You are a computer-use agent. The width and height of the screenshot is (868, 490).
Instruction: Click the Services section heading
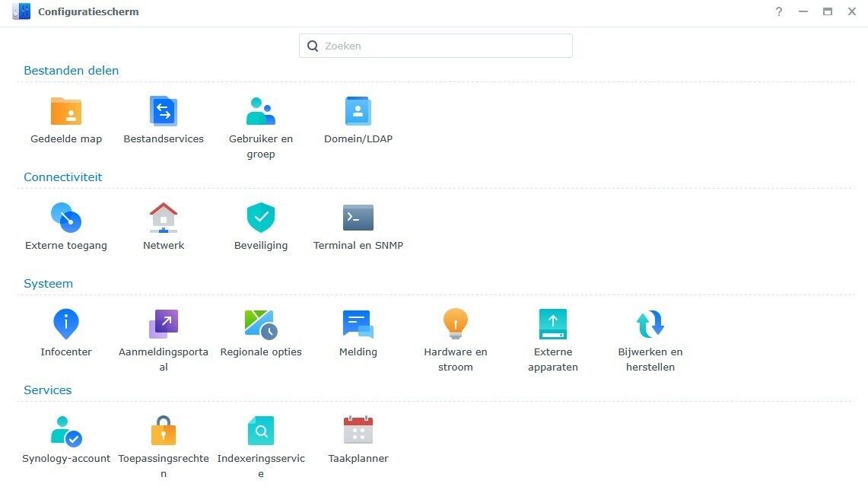click(48, 390)
